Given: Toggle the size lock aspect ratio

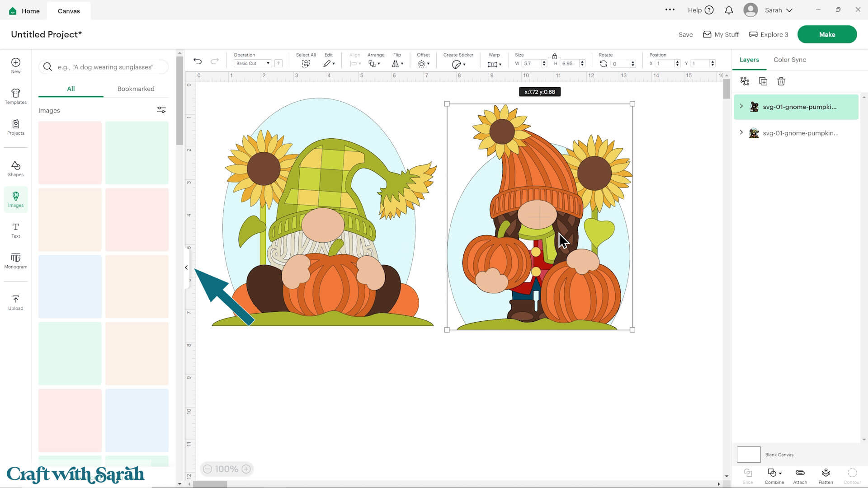Looking at the screenshot, I should tap(555, 57).
